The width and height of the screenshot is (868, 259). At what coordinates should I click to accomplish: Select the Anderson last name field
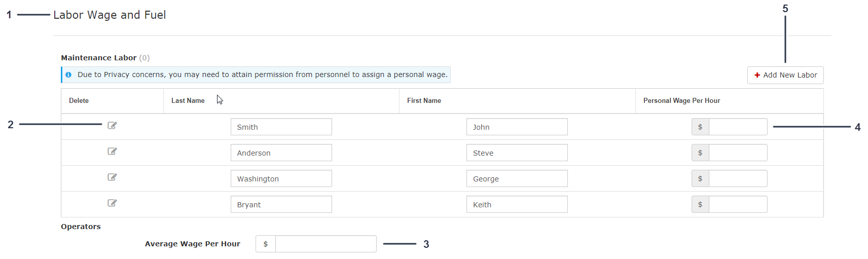coord(281,153)
